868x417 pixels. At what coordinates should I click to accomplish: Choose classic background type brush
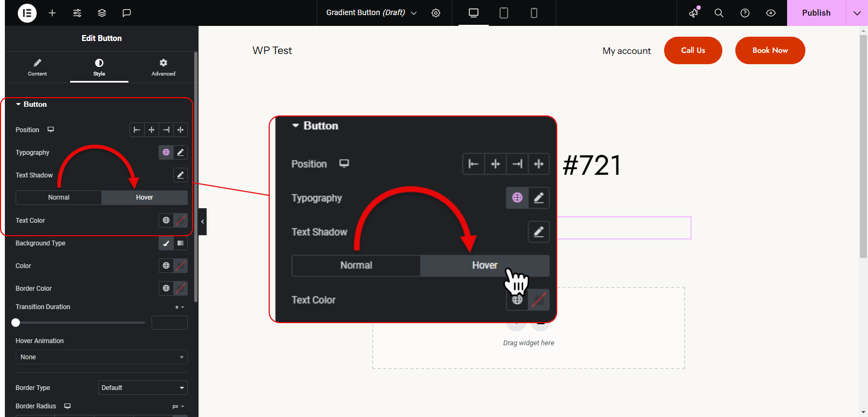(166, 243)
